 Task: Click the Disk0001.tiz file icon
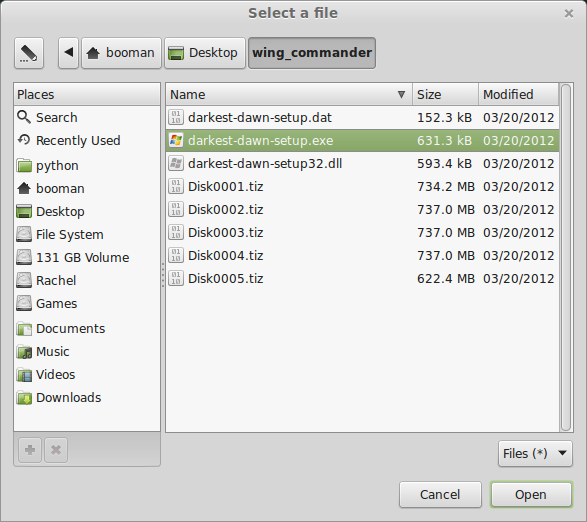(x=176, y=186)
